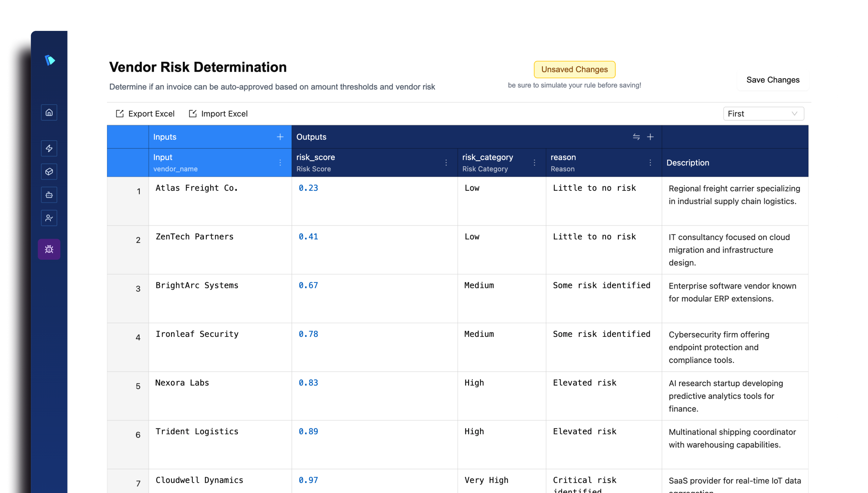Viewport: 868px width, 493px height.
Task: Open the cube package sidebar icon
Action: [x=49, y=172]
